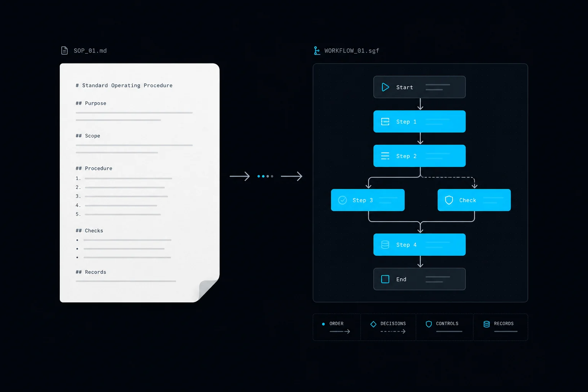Click procedure list item number 5.
This screenshot has width=588, height=392.
point(118,214)
